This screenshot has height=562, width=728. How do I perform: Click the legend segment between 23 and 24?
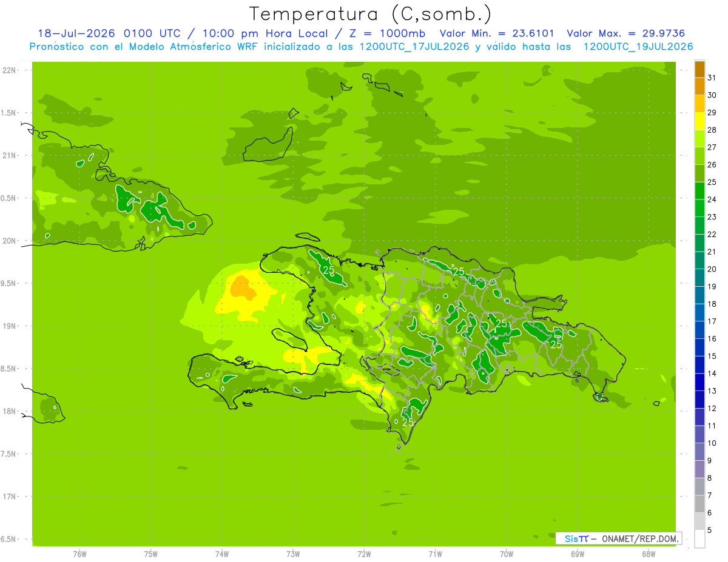[699, 208]
